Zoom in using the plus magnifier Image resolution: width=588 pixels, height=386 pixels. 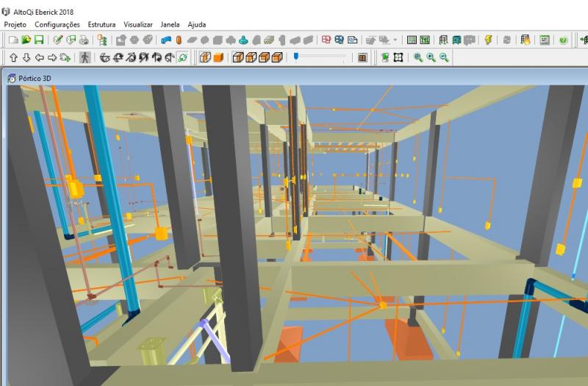[431, 58]
